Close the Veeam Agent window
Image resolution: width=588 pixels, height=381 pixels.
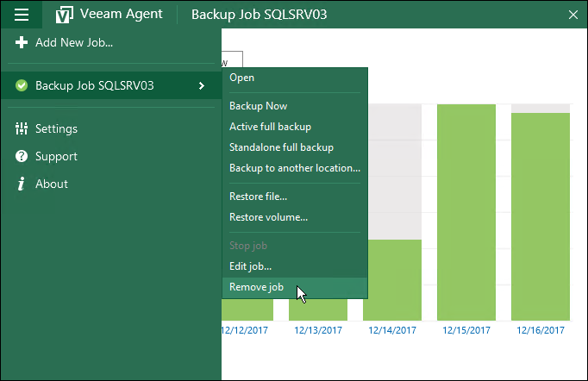pyautogui.click(x=573, y=15)
